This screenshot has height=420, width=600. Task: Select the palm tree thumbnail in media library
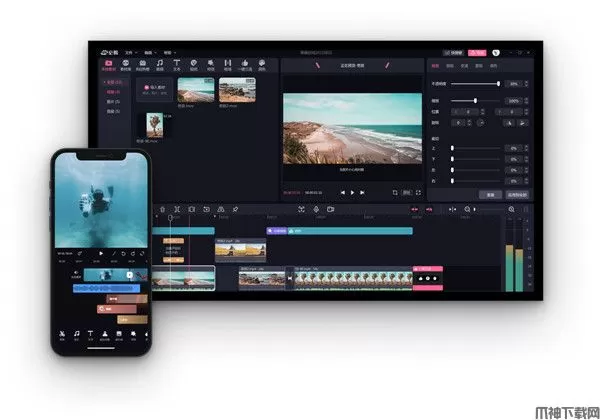click(x=155, y=124)
